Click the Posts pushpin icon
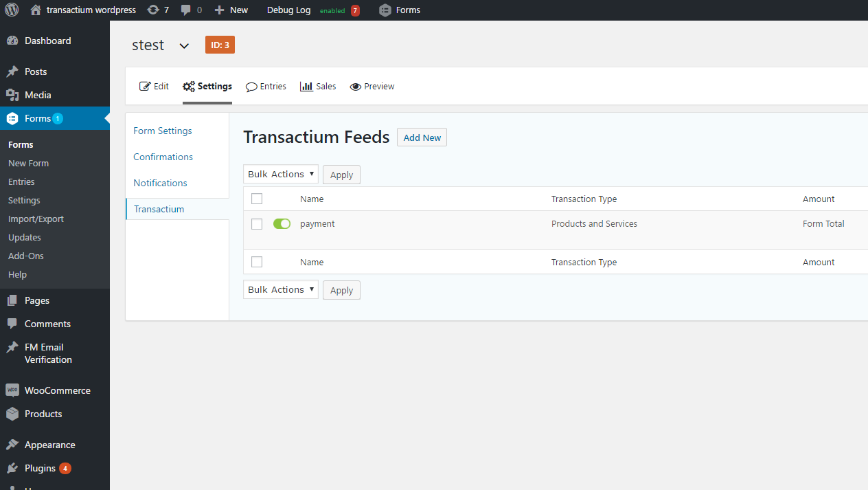The width and height of the screenshot is (868, 490). (12, 71)
